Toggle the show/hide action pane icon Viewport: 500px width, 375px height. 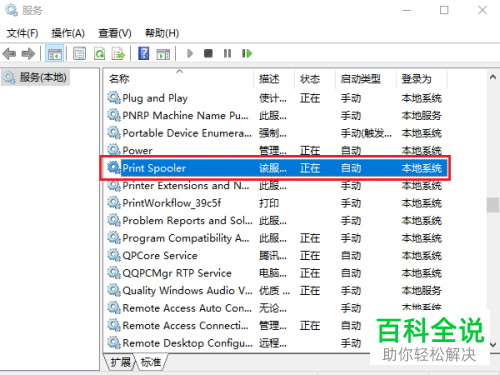pyautogui.click(x=163, y=54)
